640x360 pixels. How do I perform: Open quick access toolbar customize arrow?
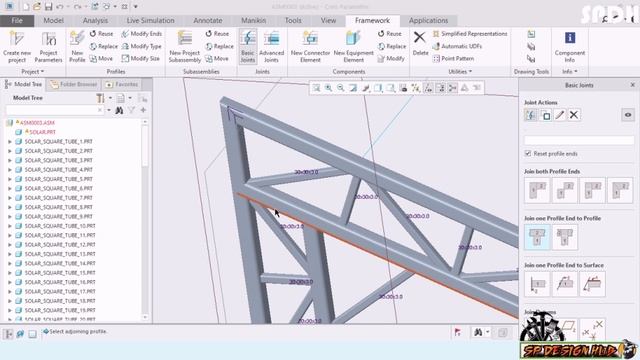[x=136, y=7]
